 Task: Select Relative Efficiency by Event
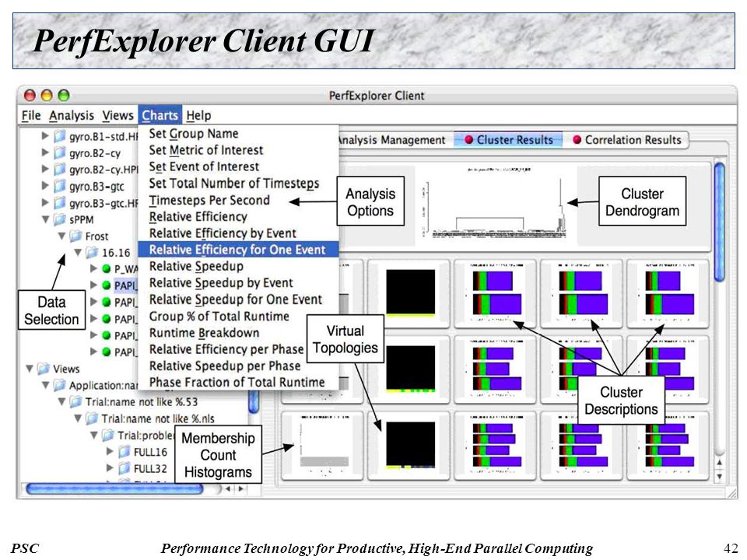click(x=223, y=233)
